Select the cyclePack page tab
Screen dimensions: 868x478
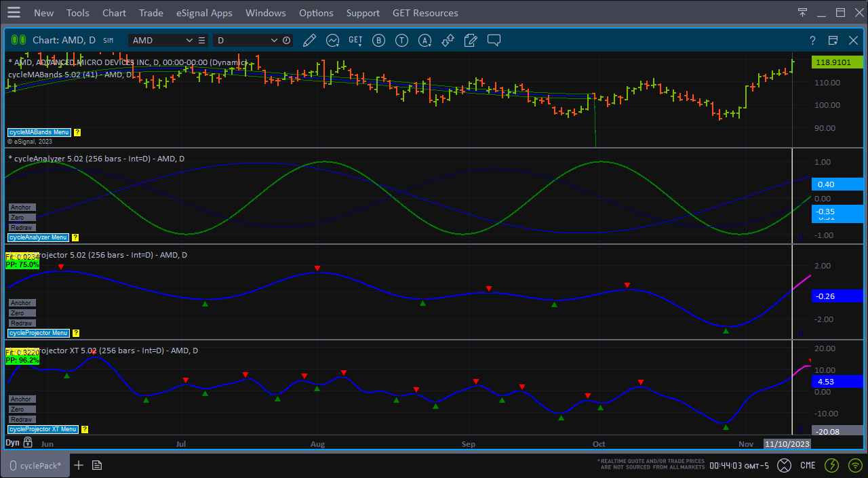(x=35, y=465)
